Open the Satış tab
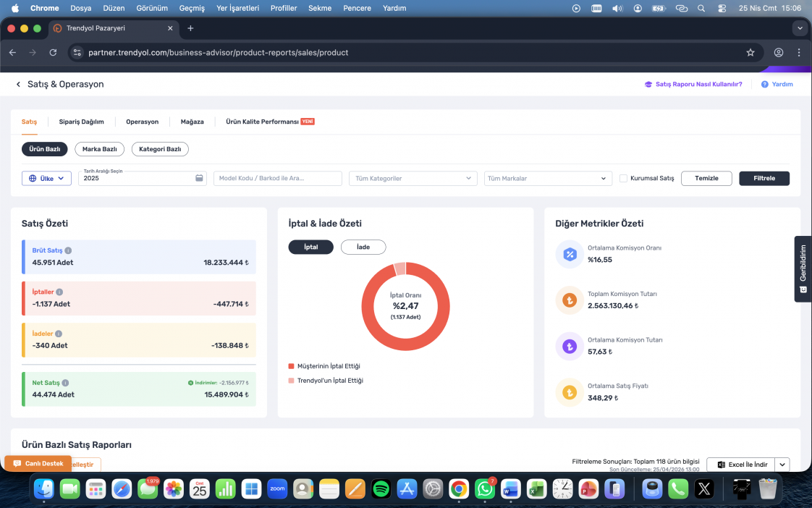Image resolution: width=812 pixels, height=508 pixels. tap(29, 122)
